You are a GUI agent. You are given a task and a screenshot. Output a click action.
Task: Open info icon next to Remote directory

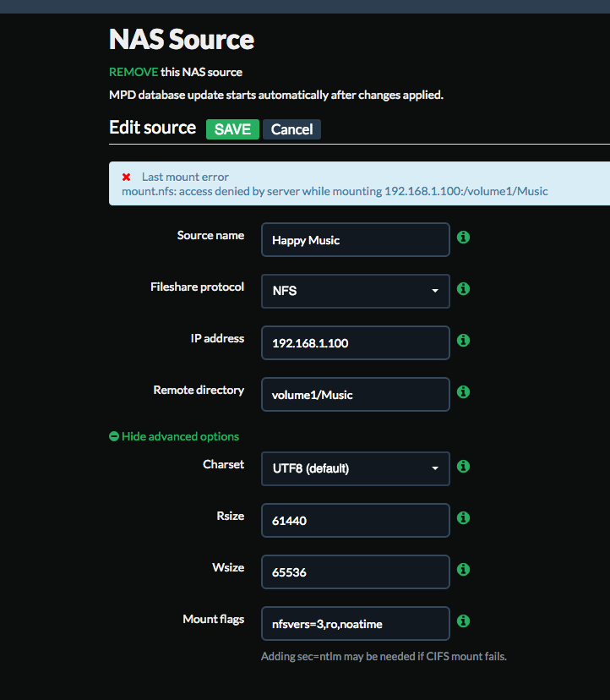coord(463,392)
